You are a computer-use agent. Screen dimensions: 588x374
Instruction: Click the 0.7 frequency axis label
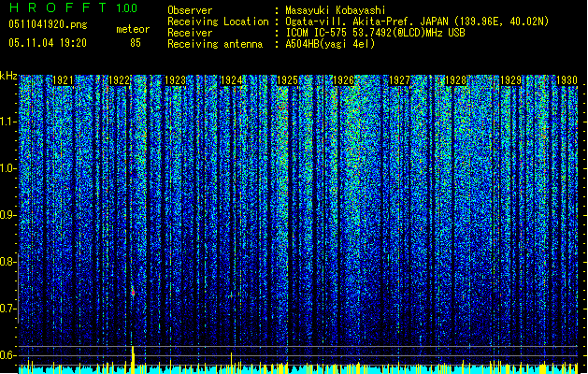click(x=8, y=309)
